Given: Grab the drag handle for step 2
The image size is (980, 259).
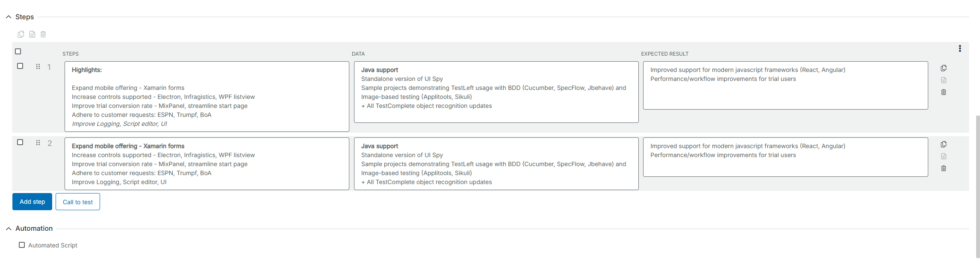Looking at the screenshot, I should point(38,143).
